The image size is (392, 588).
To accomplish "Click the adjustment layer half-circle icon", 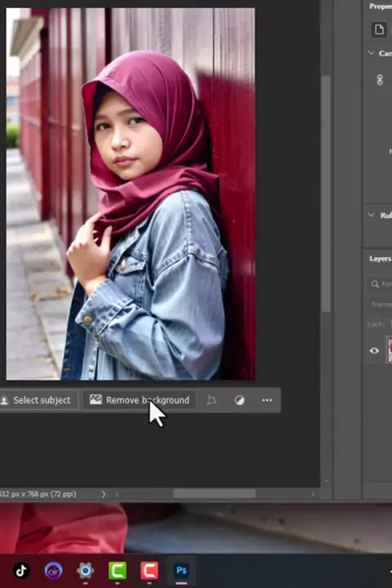I will tap(239, 400).
